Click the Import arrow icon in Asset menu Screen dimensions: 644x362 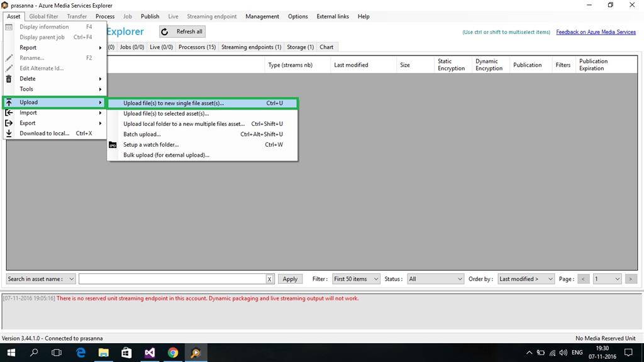9,113
